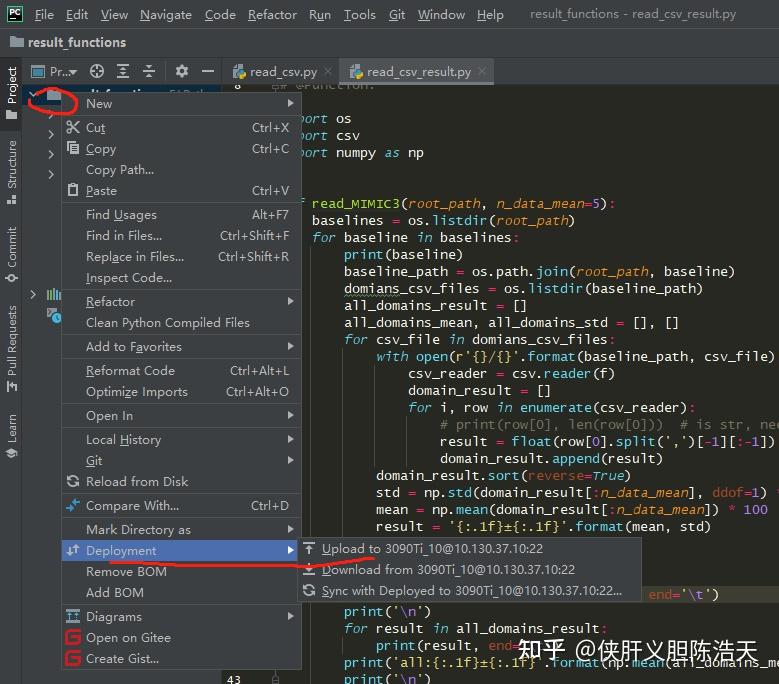Expand Local History submenu
This screenshot has width=779, height=684.
coord(181,440)
